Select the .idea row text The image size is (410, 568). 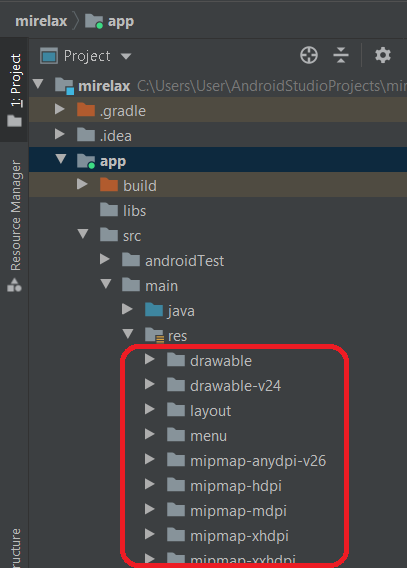tap(116, 136)
